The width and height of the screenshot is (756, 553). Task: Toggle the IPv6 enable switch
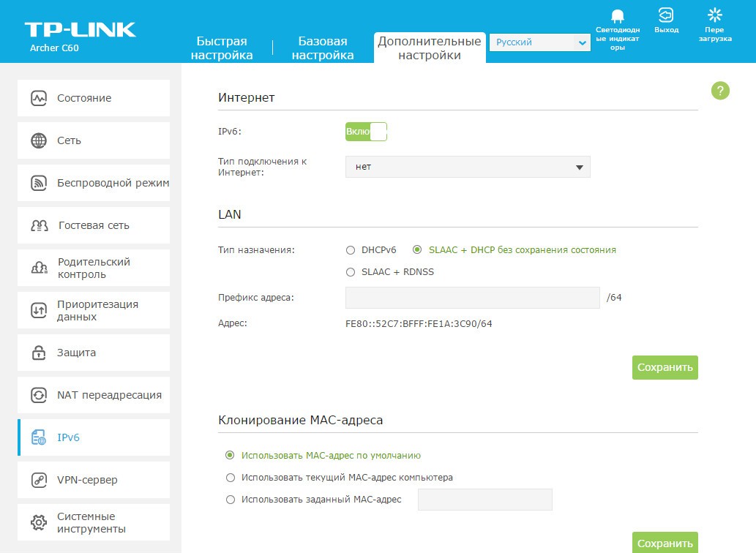pos(366,132)
